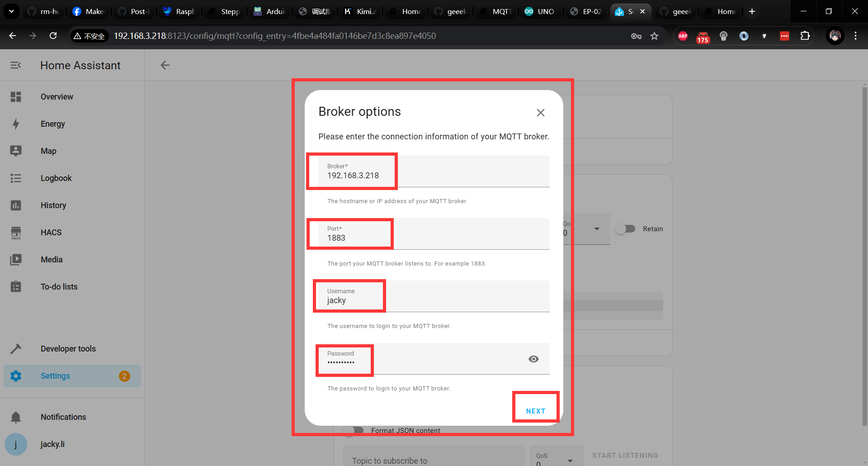Bookmark this page with the star icon
Viewport: 868px width, 466px height.
654,36
